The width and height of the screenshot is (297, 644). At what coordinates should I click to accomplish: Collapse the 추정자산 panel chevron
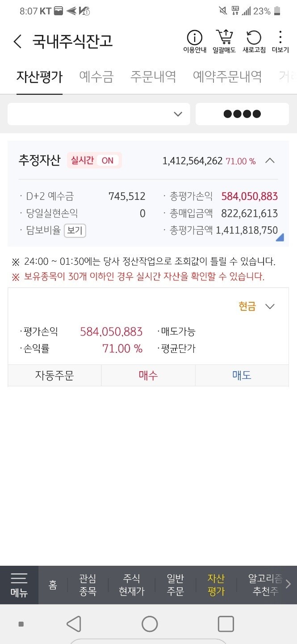coord(270,161)
